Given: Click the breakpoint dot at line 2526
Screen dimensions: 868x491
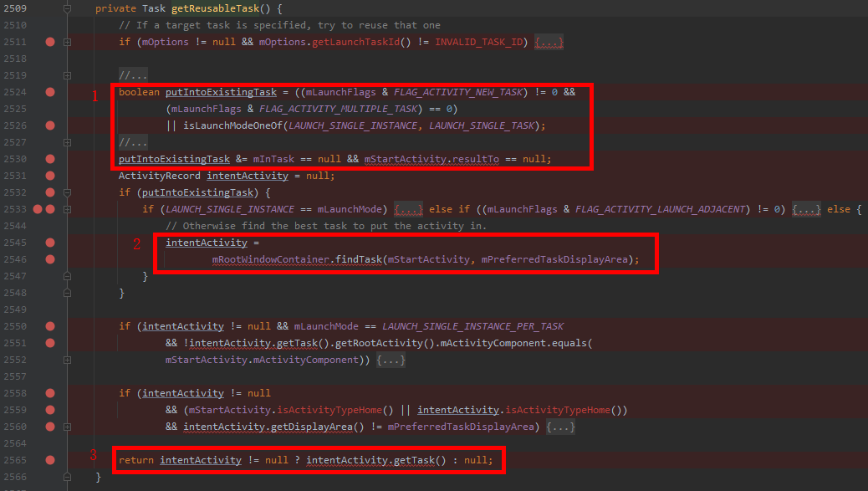Looking at the screenshot, I should (50, 125).
